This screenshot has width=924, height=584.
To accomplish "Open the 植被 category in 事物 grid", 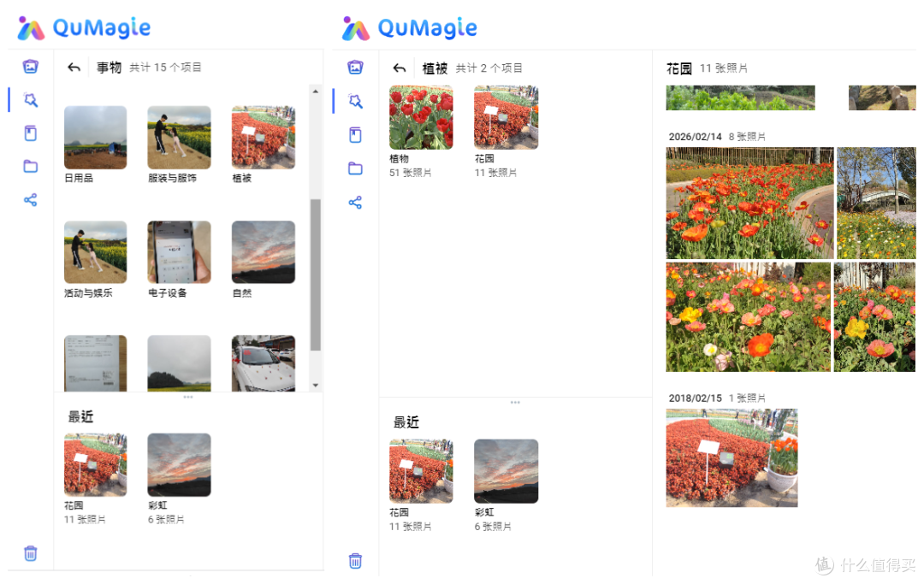I will click(264, 137).
